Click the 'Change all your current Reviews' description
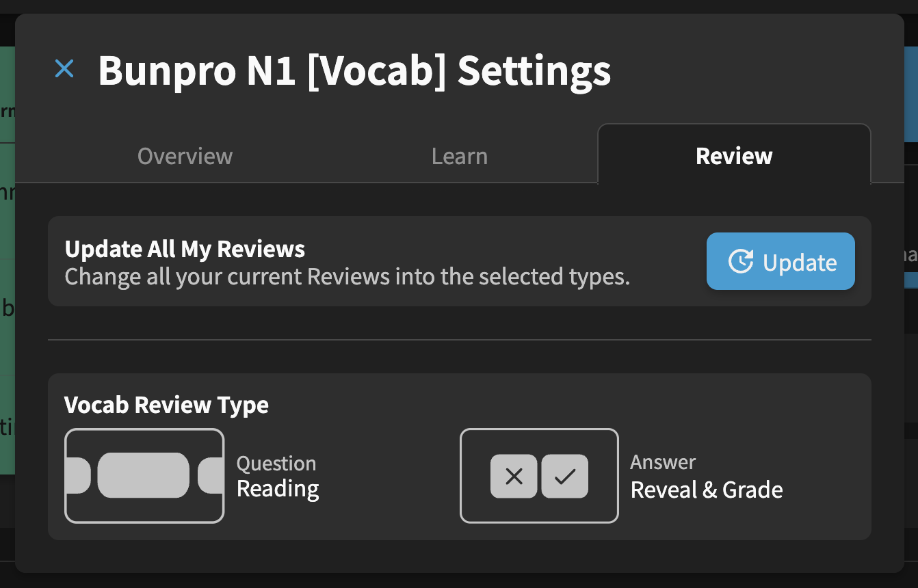Screen dimensions: 918x588 click(x=347, y=278)
